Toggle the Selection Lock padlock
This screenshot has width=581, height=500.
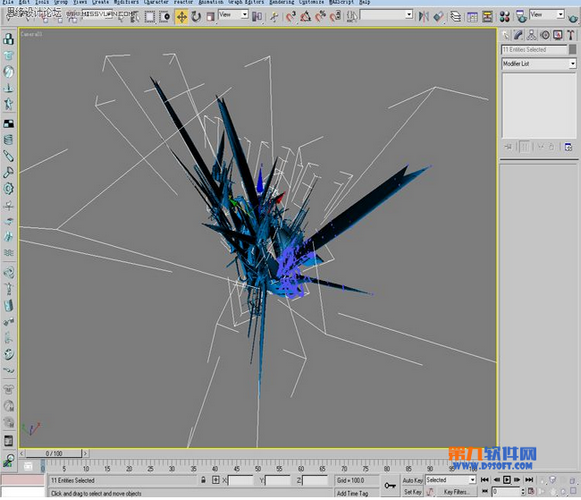coord(203,480)
